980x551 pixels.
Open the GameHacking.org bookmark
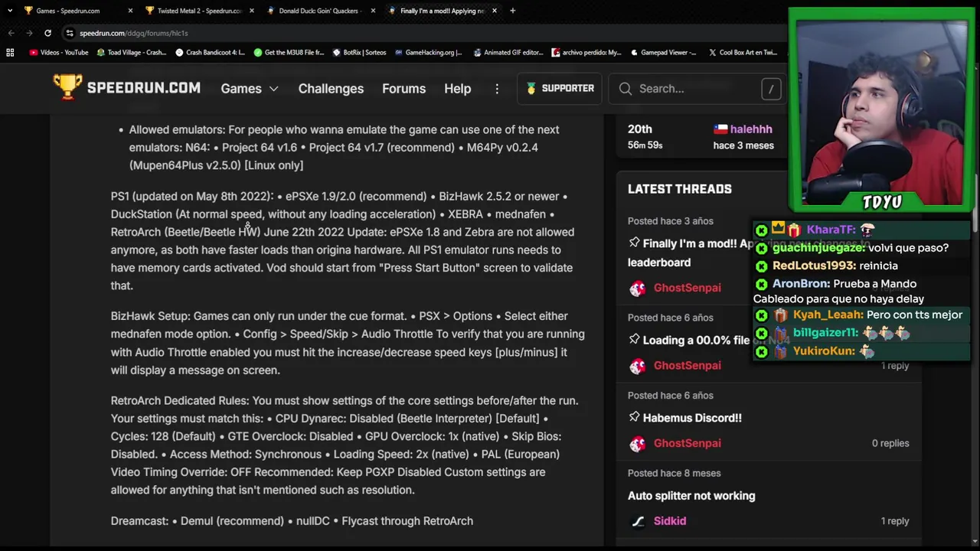(x=428, y=53)
